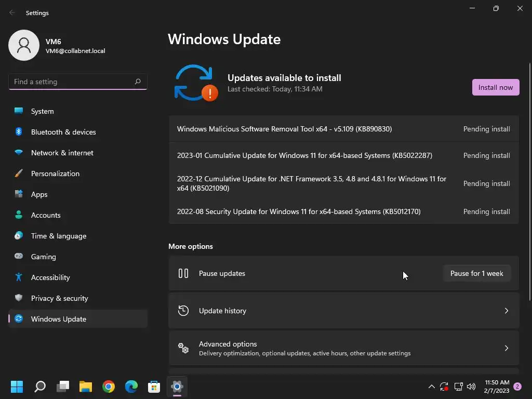Click the search magnifier in Find a setting
The image size is (532, 399).
click(x=137, y=82)
